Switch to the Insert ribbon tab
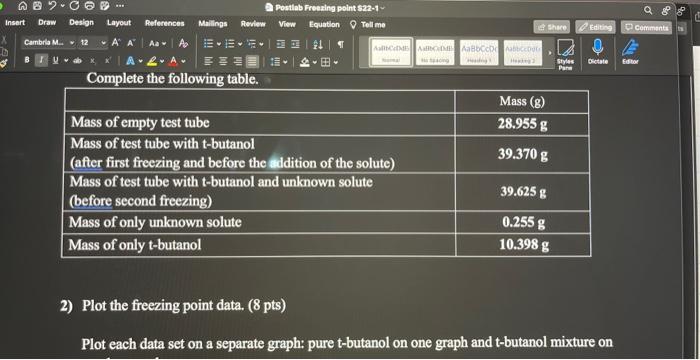 15,22
